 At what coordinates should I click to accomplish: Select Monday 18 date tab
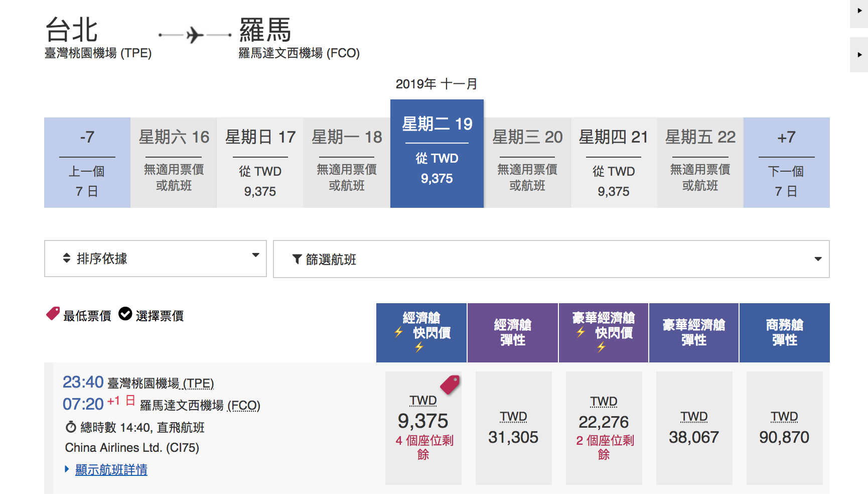[347, 163]
